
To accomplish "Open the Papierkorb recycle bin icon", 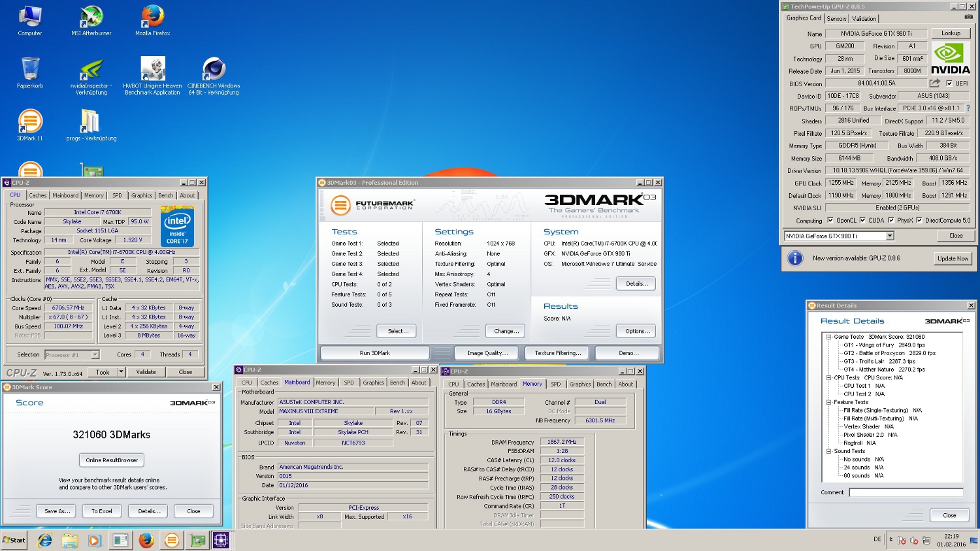I will [30, 72].
